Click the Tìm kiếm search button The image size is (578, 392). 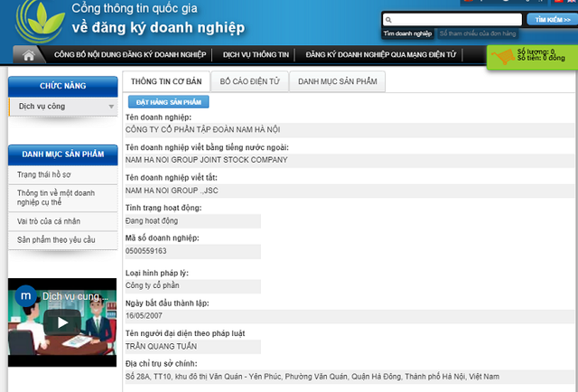[x=549, y=19]
